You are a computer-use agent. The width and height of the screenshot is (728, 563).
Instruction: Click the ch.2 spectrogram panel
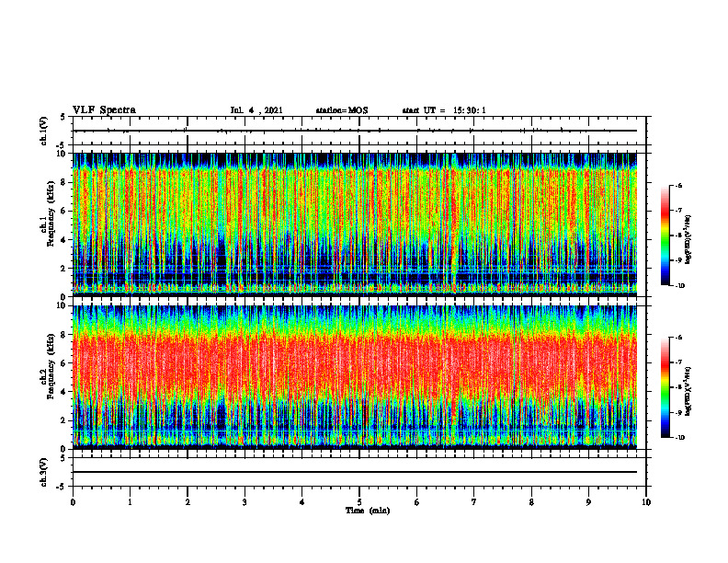pos(355,377)
